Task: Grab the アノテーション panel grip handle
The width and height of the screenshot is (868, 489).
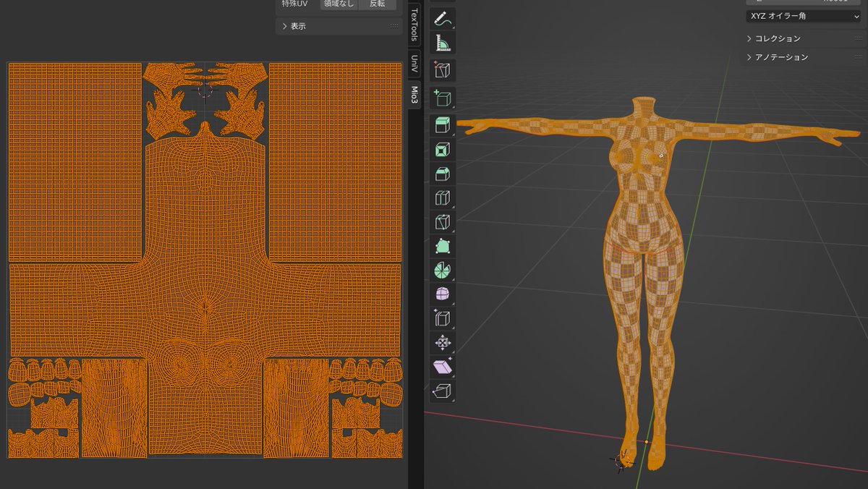Action: (858, 57)
